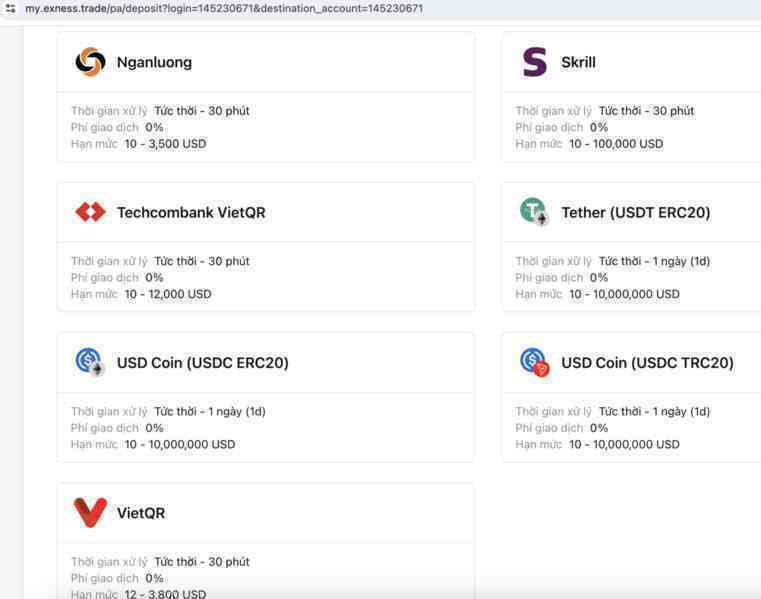The width and height of the screenshot is (761, 599).
Task: Pick USD Coin (USDC TRC20) method
Action: (x=647, y=363)
